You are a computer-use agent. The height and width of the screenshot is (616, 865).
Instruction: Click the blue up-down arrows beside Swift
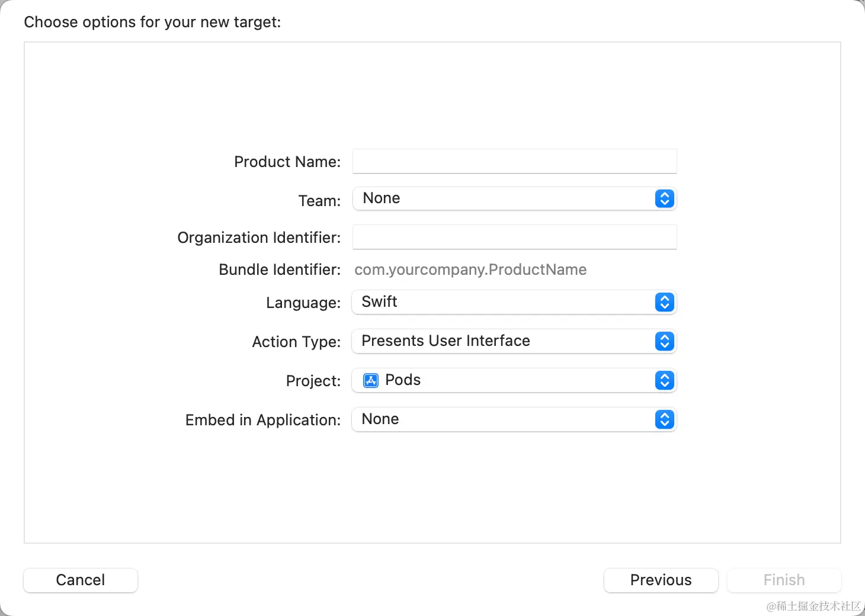click(665, 302)
